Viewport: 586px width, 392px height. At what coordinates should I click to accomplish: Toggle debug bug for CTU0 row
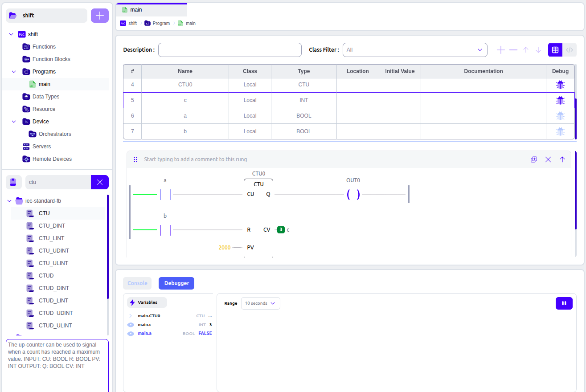(x=560, y=85)
